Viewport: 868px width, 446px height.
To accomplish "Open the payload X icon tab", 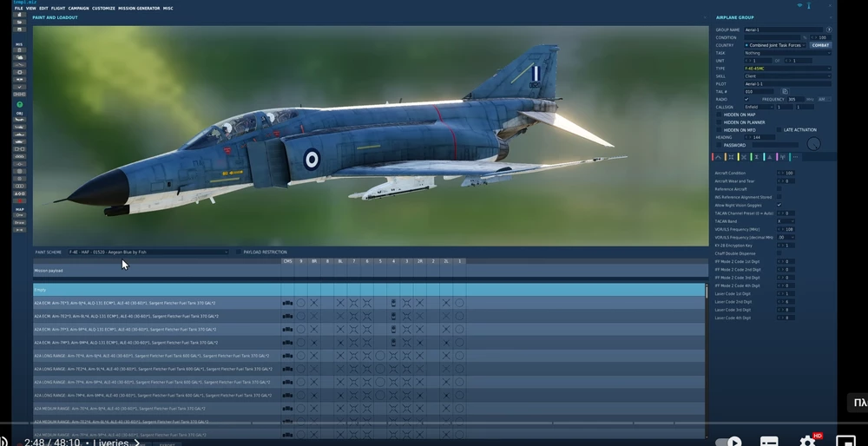I will [x=744, y=157].
